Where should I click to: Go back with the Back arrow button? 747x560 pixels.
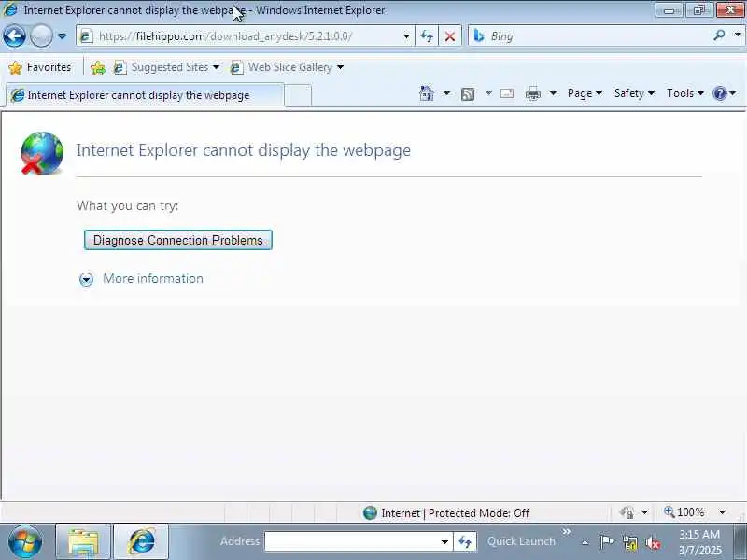click(x=14, y=35)
